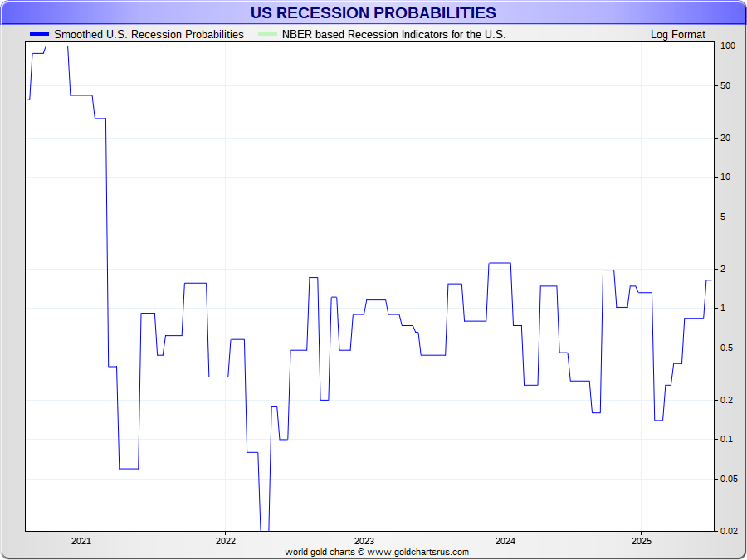Click the 0.1 y-axis label
Viewport: 747px width, 560px height.
pyautogui.click(x=726, y=439)
